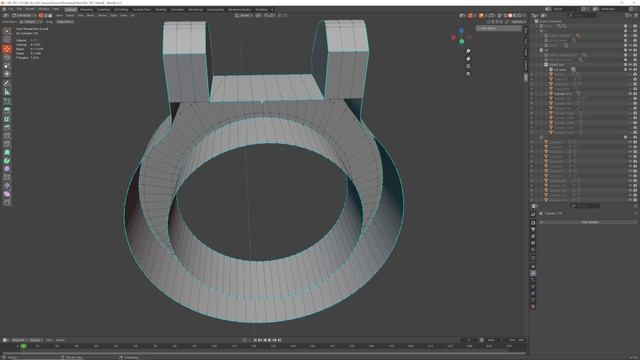Switch to the UV Editing workspace tab
The width and height of the screenshot is (640, 360).
[121, 9]
